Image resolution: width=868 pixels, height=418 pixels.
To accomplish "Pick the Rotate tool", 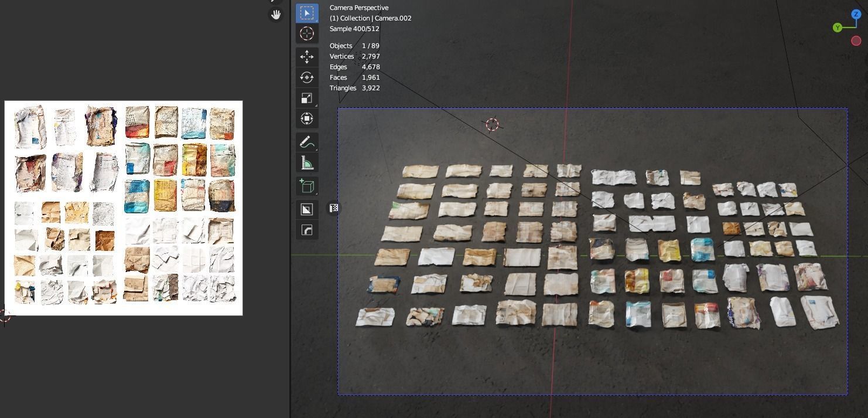I will 307,77.
